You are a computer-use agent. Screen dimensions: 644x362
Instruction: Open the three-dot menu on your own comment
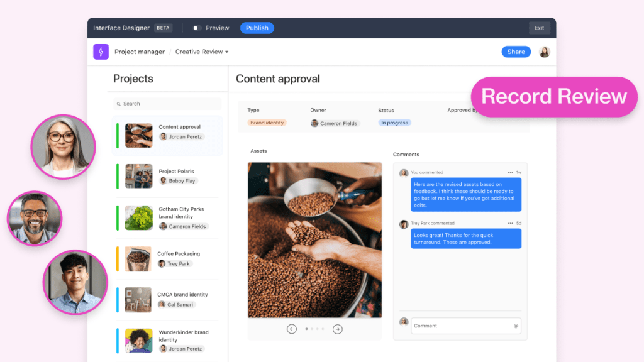tap(509, 172)
